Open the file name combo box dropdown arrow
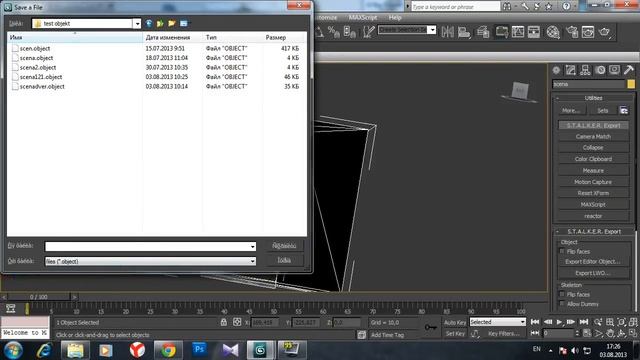The height and width of the screenshot is (360, 640). click(252, 247)
